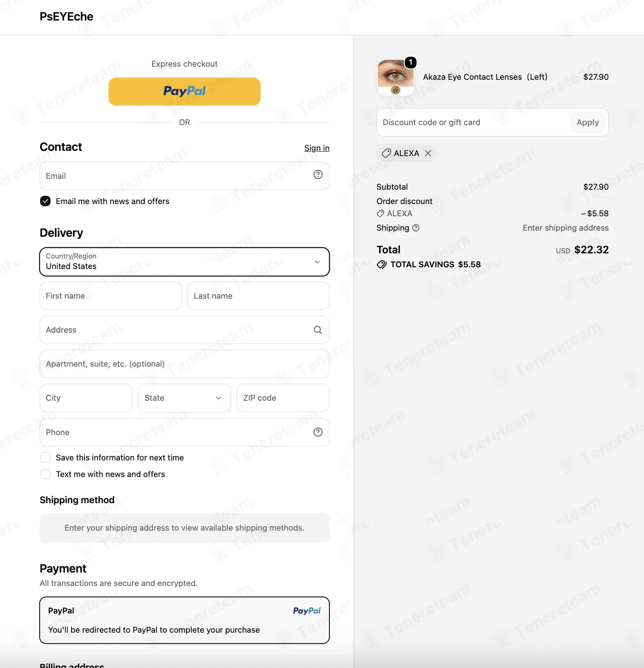
Task: Click the Email field help icon
Action: [318, 174]
